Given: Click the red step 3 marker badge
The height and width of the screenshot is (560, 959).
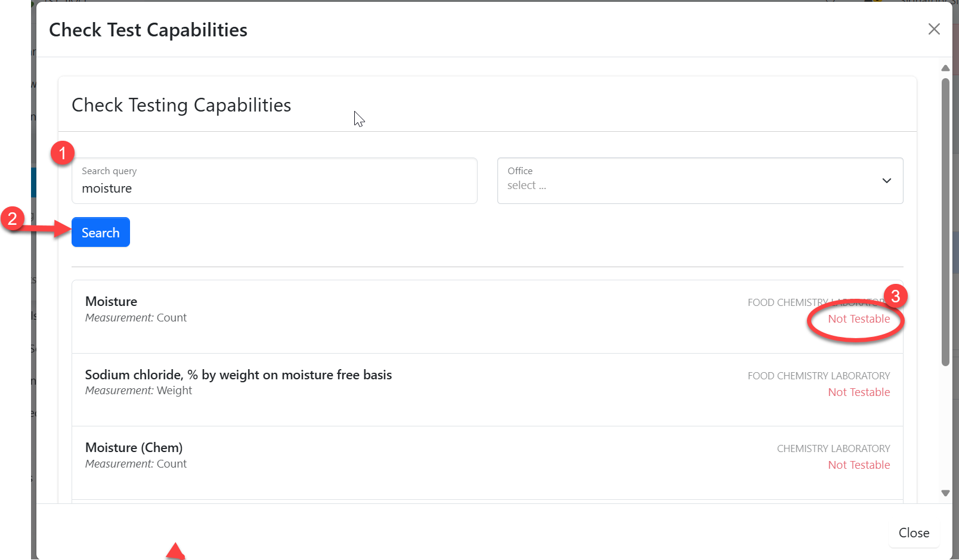Looking at the screenshot, I should [895, 296].
